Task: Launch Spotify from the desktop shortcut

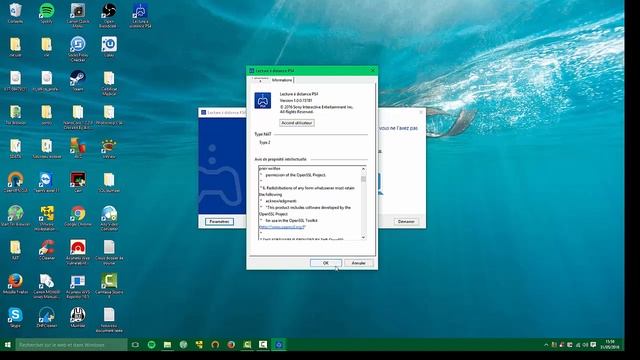Action: pos(47,13)
